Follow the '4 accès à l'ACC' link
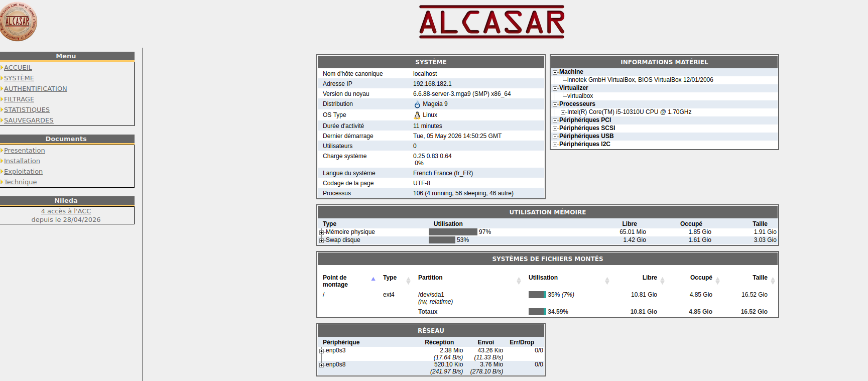Screen dimensions: 868x381 point(66,211)
